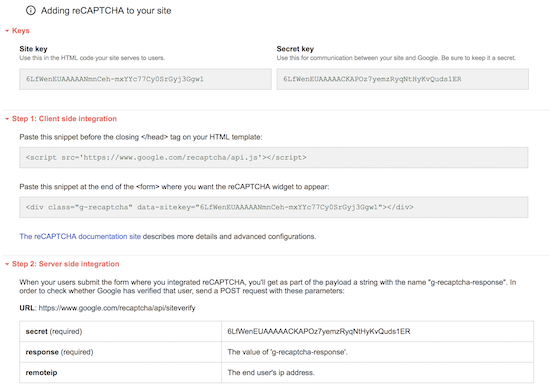Screen dimensions: 550x390
Task: Click the 'Secret key' label
Action: point(295,49)
